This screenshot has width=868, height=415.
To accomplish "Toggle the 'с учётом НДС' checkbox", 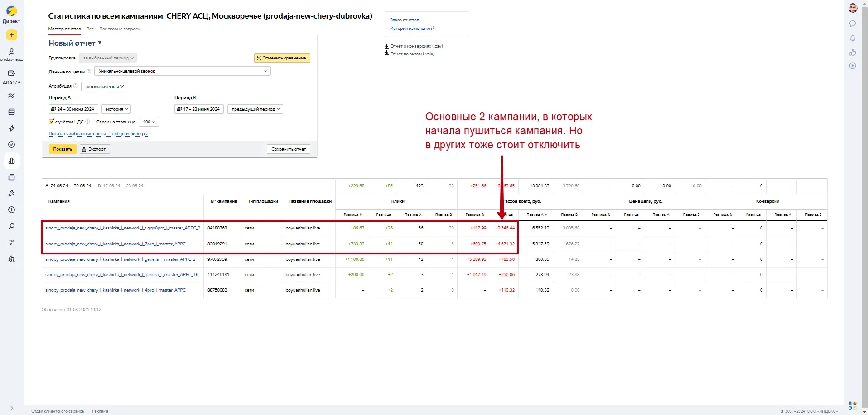I will pos(52,122).
